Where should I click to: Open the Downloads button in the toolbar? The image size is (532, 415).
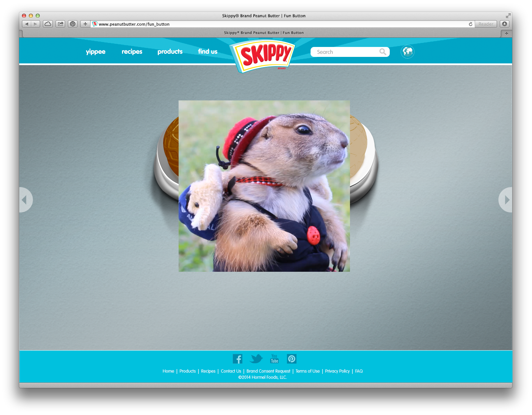[x=505, y=24]
